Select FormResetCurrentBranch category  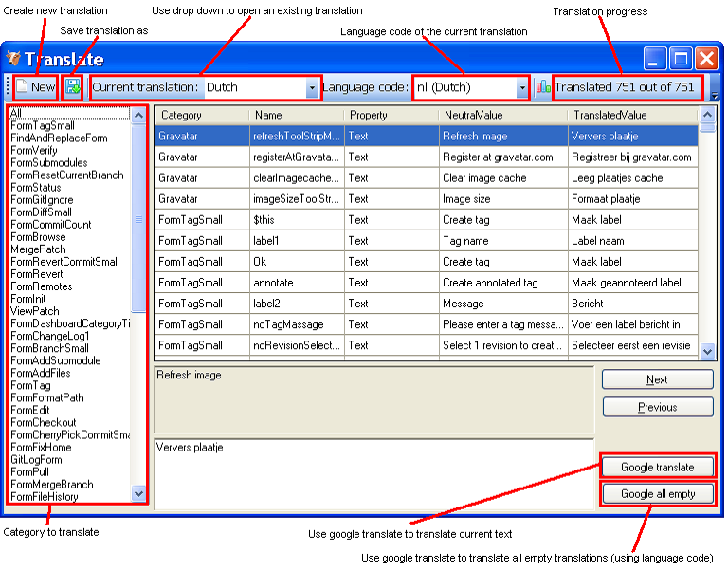pyautogui.click(x=69, y=175)
